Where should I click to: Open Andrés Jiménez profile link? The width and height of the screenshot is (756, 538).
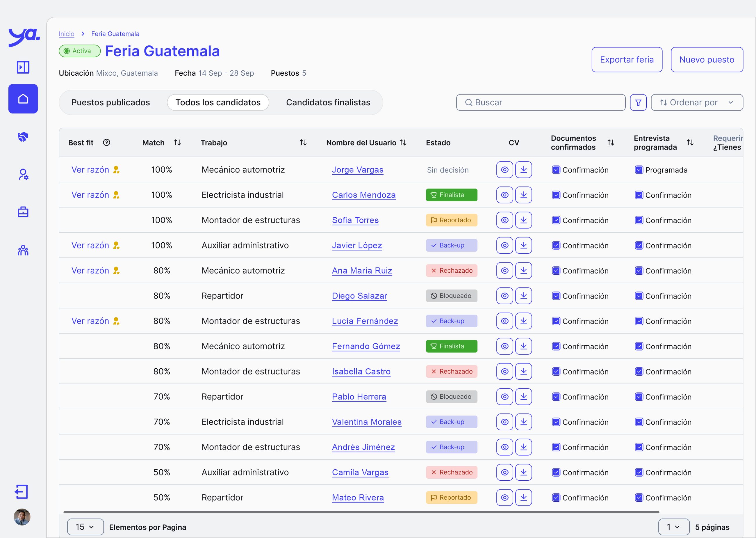click(363, 447)
